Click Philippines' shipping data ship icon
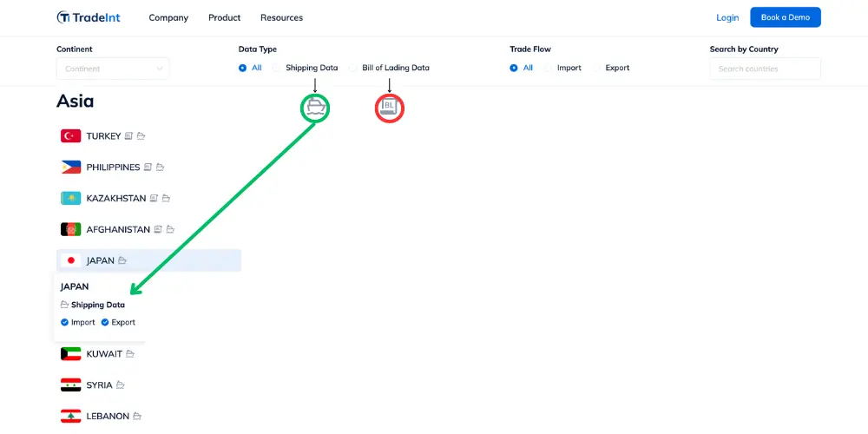The height and width of the screenshot is (434, 868). [160, 167]
